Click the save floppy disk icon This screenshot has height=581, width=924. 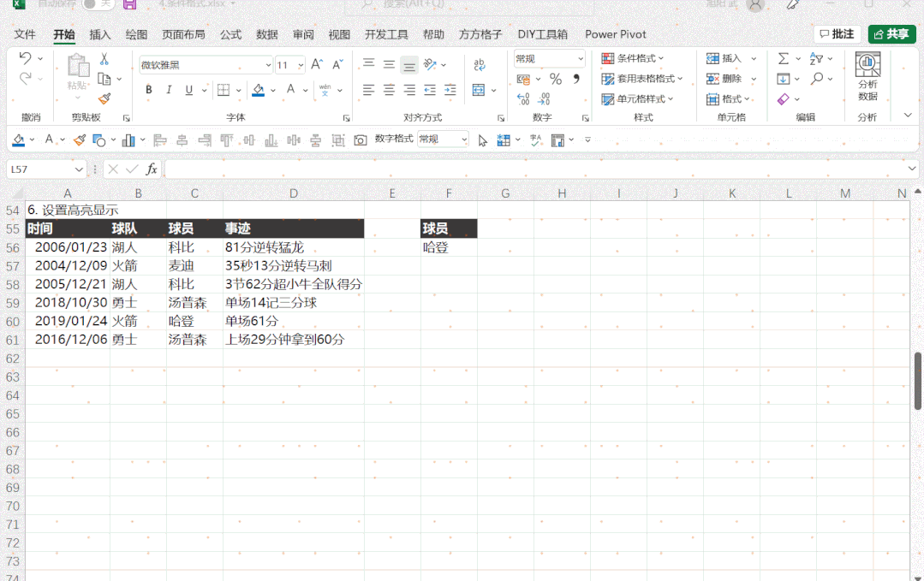pos(129,5)
